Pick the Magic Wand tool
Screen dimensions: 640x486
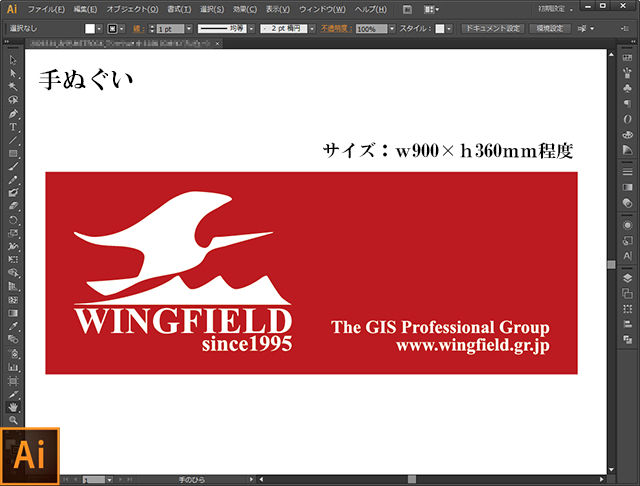13,87
